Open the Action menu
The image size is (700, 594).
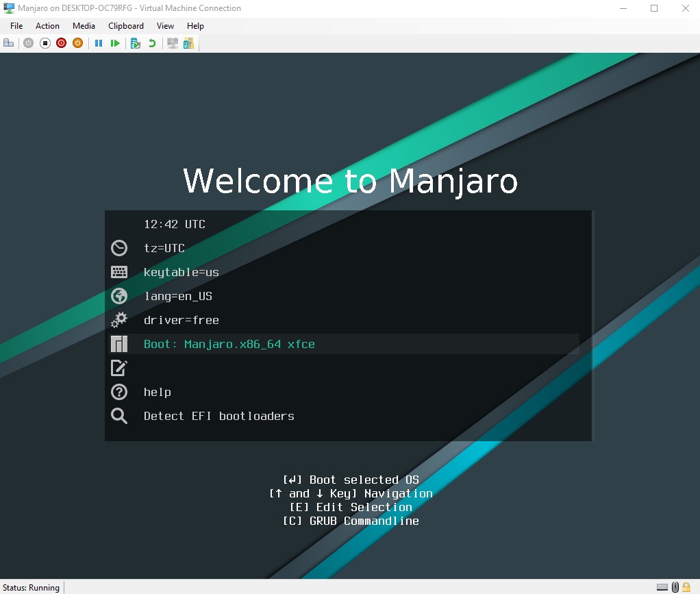(47, 26)
